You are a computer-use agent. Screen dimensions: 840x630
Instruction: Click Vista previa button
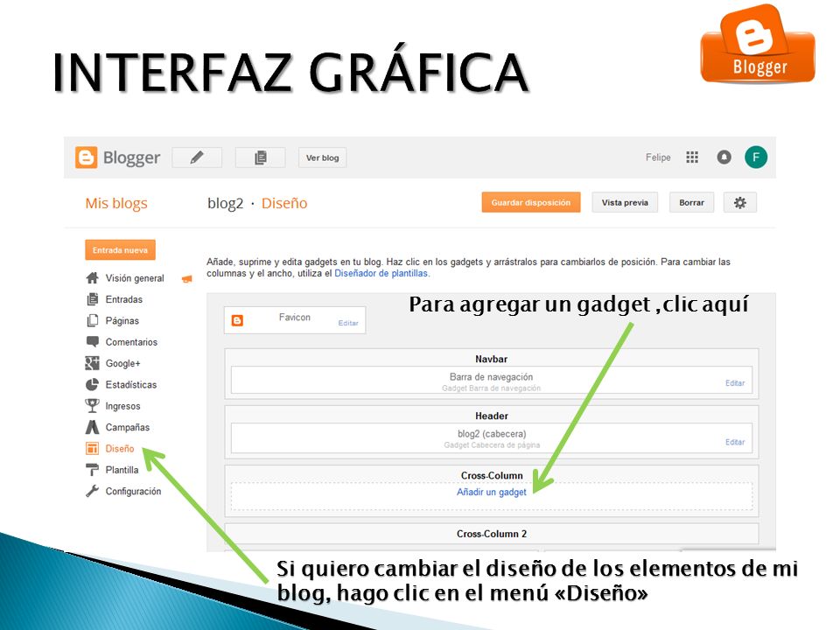coord(625,202)
